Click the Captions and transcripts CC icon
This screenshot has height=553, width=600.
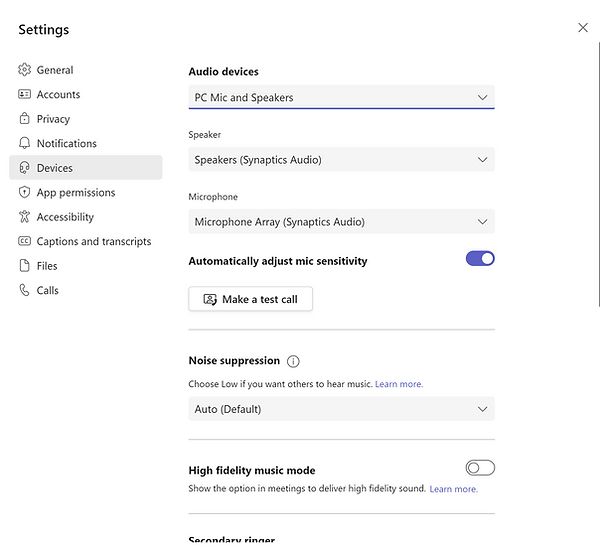point(25,241)
